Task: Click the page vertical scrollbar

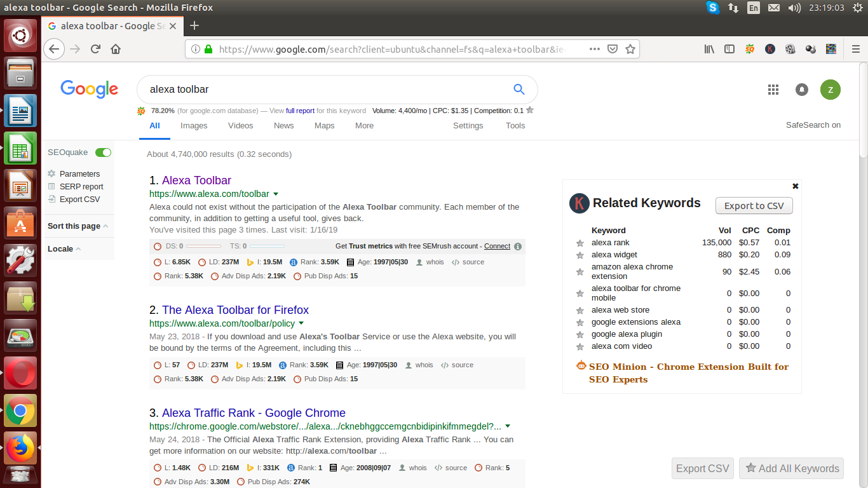Action: [864, 110]
